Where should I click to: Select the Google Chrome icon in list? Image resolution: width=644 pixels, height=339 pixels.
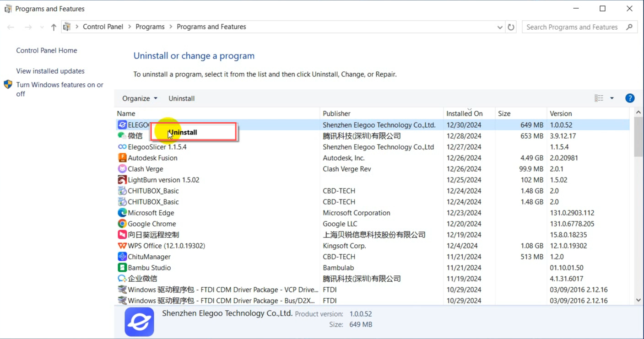pyautogui.click(x=122, y=224)
